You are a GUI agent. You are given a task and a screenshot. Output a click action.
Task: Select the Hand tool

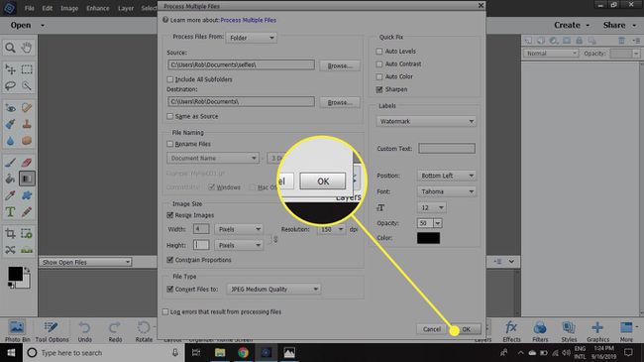(x=27, y=48)
